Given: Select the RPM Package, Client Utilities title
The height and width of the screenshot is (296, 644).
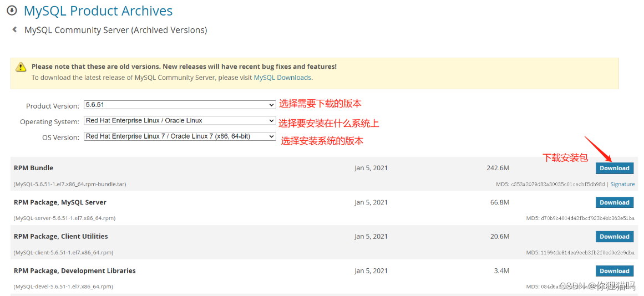Looking at the screenshot, I should point(61,237).
